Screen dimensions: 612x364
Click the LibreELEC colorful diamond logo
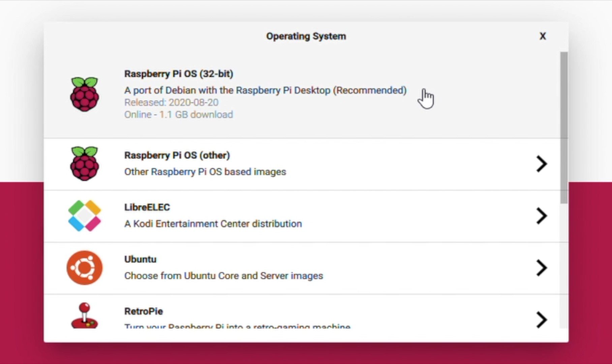coord(84,216)
